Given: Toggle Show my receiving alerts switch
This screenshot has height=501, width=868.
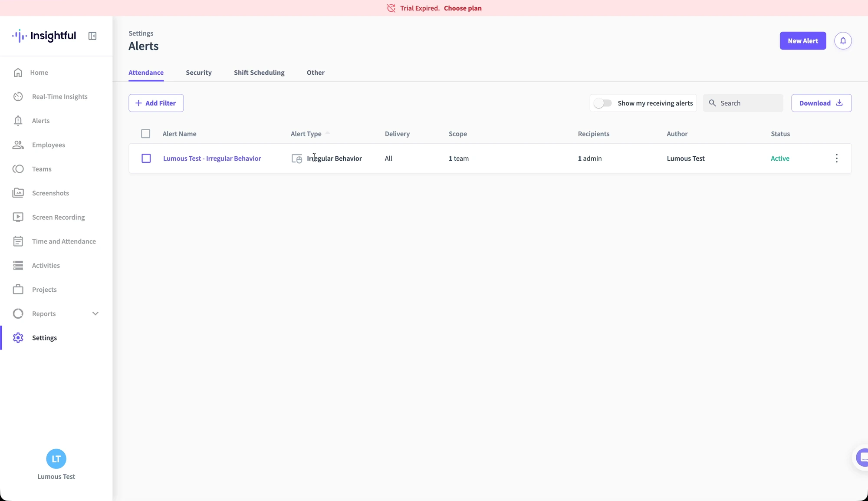Looking at the screenshot, I should [x=603, y=103].
